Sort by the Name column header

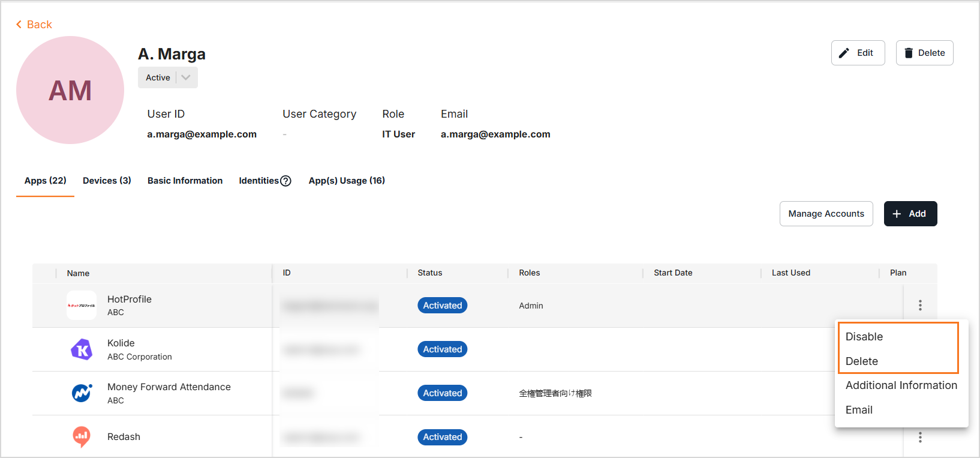79,273
